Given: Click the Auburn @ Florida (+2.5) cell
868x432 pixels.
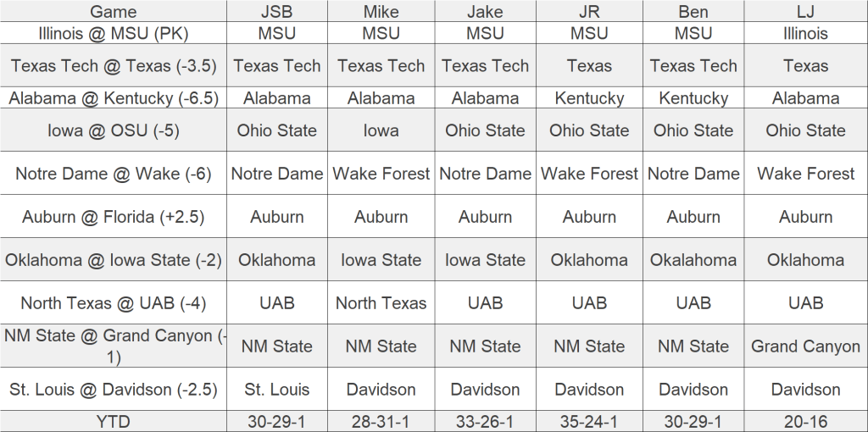Looking at the screenshot, I should click(113, 217).
